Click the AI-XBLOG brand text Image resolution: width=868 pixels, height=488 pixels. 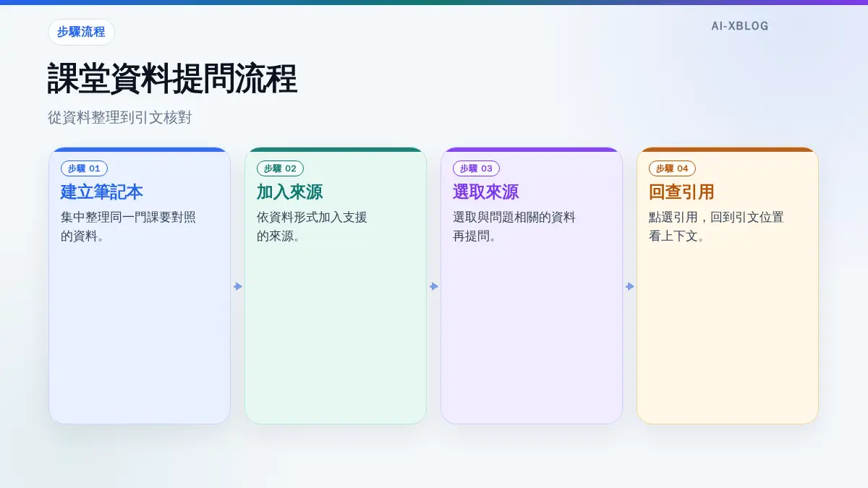(740, 26)
